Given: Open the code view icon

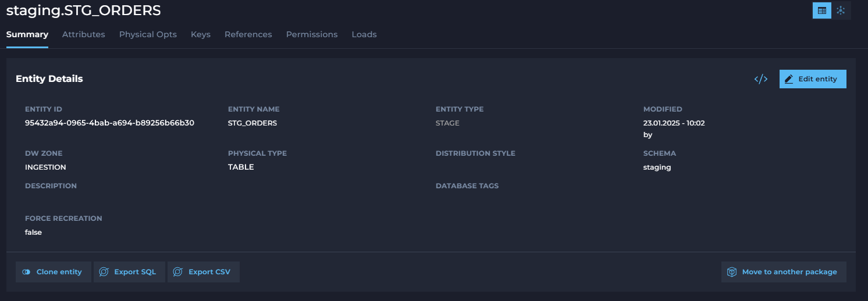Looking at the screenshot, I should point(760,79).
